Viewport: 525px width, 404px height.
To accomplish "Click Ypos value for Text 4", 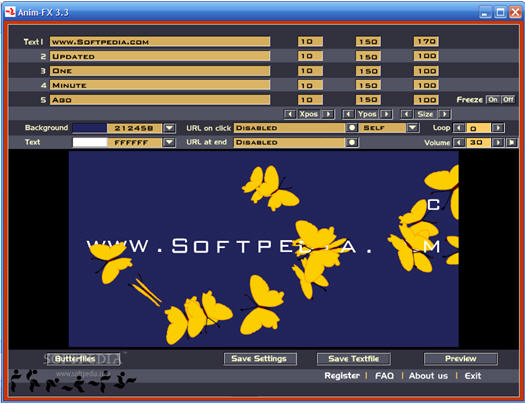I will click(x=368, y=85).
